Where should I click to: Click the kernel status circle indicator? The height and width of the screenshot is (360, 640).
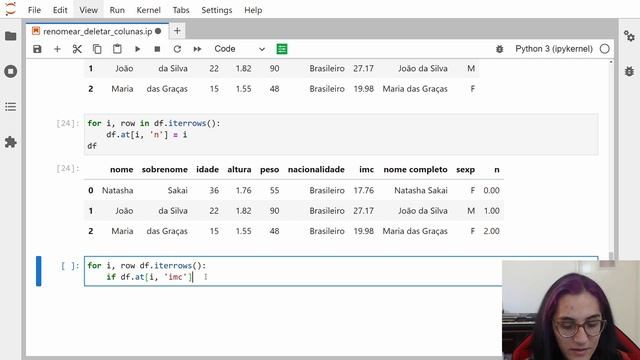point(604,49)
